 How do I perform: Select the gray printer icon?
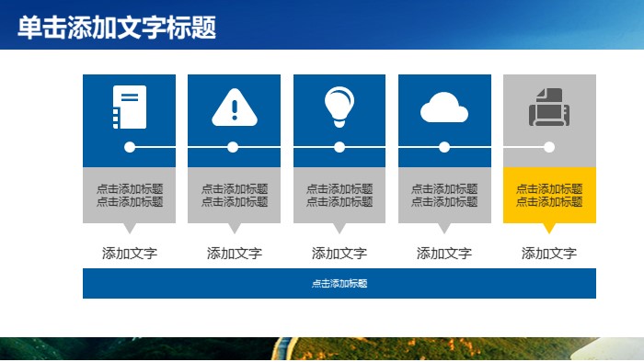point(549,107)
